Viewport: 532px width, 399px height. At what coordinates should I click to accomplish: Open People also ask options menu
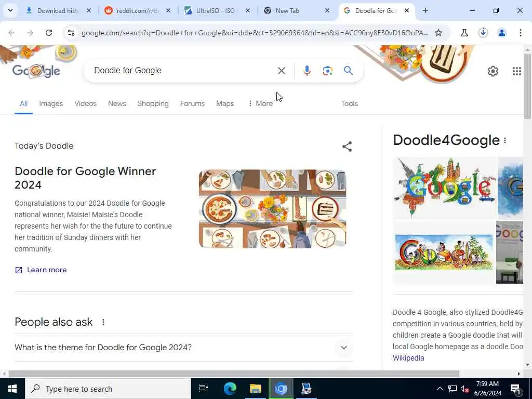point(103,322)
